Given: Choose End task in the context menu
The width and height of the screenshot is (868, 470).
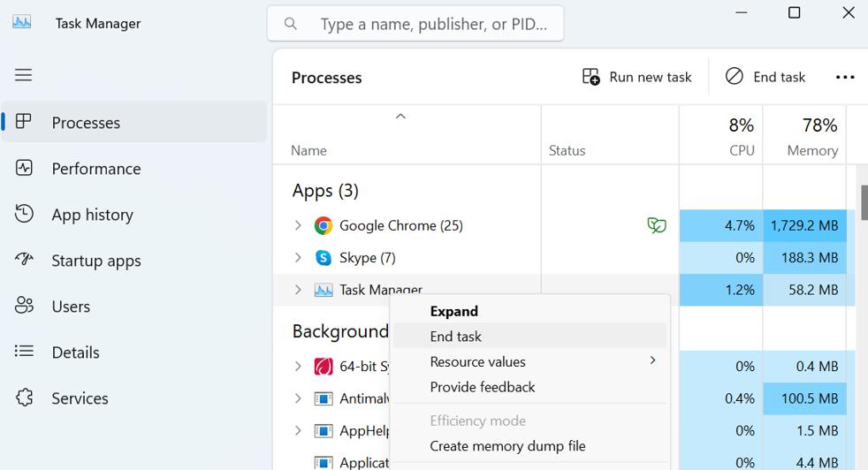Looking at the screenshot, I should click(529, 336).
